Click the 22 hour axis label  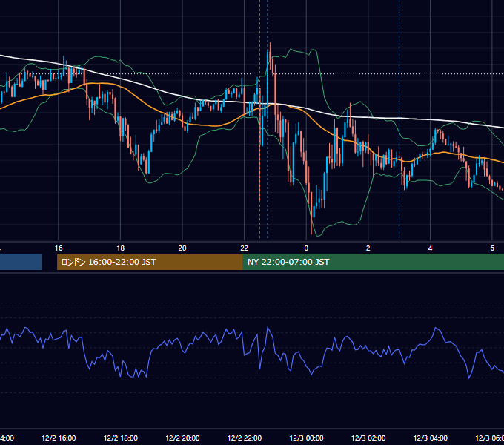tap(245, 248)
